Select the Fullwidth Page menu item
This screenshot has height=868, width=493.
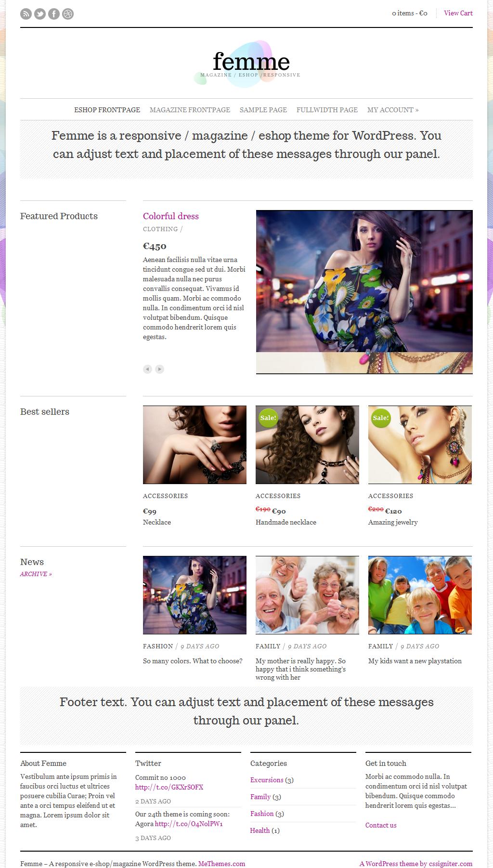tap(327, 110)
